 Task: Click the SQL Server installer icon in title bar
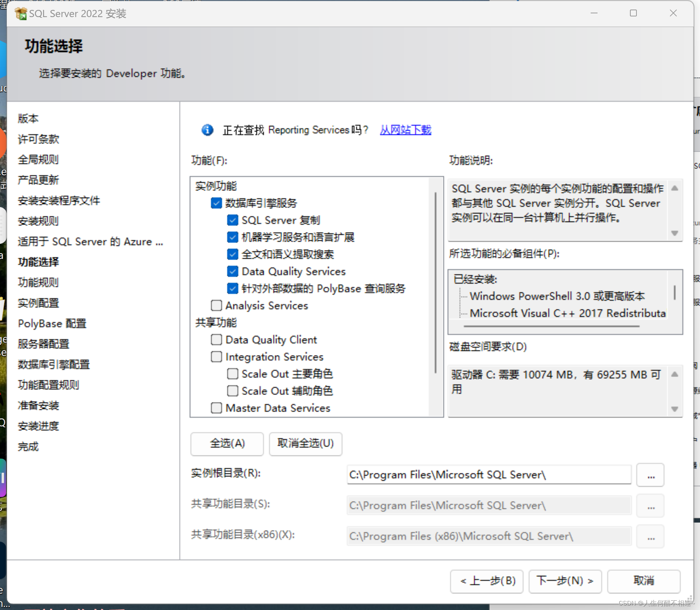pos(20,13)
